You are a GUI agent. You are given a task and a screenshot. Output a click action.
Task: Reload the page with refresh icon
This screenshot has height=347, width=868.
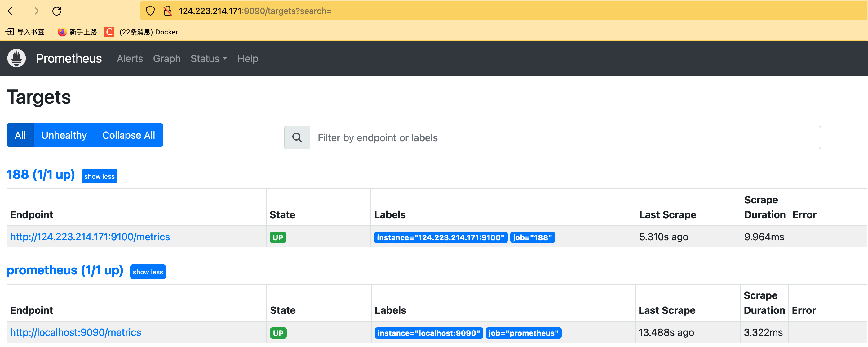[x=57, y=11]
